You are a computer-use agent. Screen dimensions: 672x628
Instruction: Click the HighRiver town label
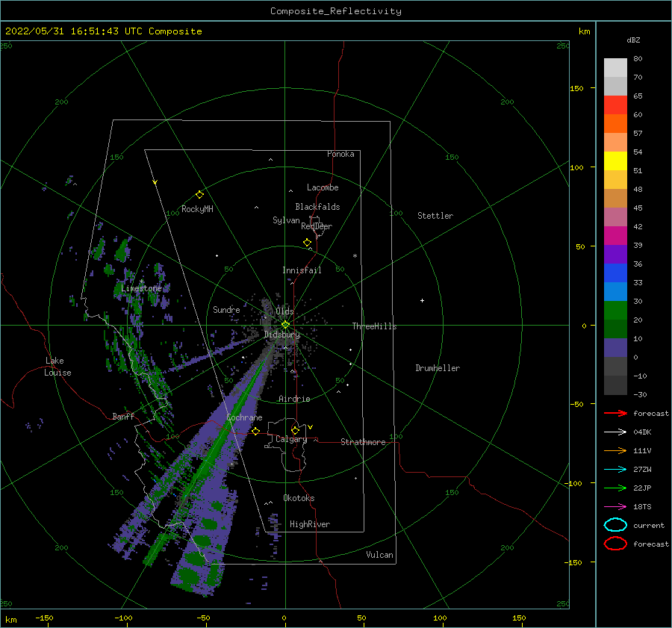point(310,524)
